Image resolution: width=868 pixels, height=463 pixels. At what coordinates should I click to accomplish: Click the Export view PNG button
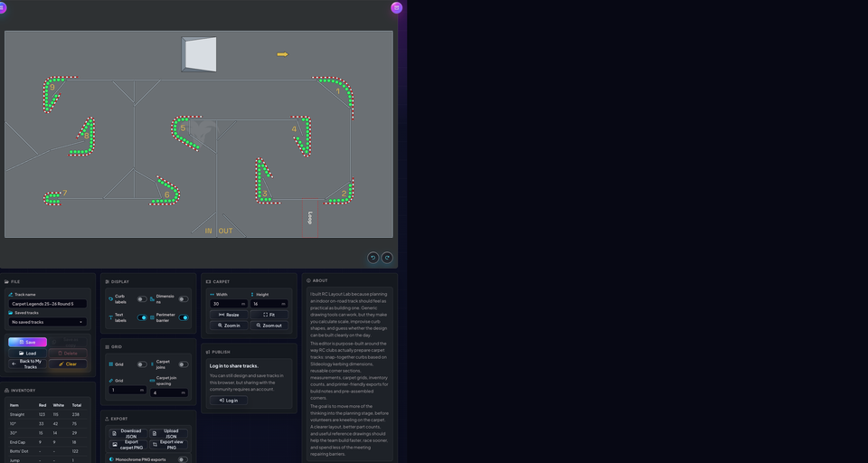point(168,445)
